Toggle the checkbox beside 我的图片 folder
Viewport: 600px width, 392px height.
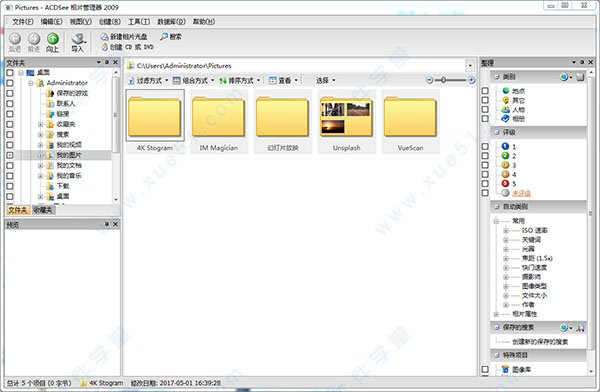tap(10, 155)
